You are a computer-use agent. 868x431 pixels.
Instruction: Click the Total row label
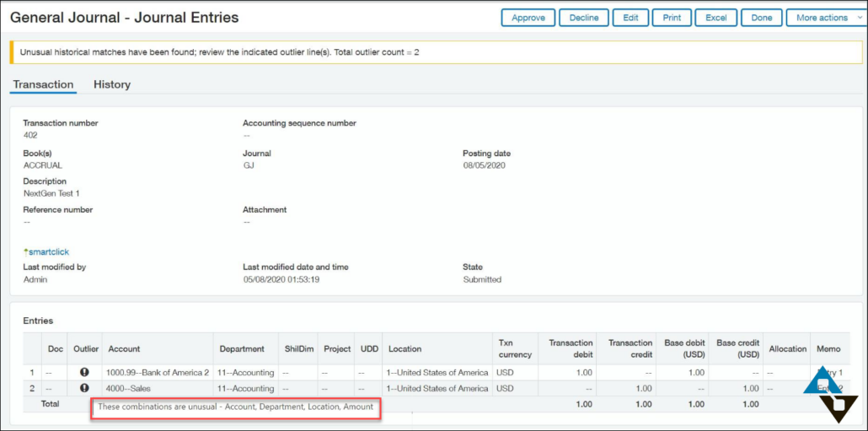coord(50,404)
